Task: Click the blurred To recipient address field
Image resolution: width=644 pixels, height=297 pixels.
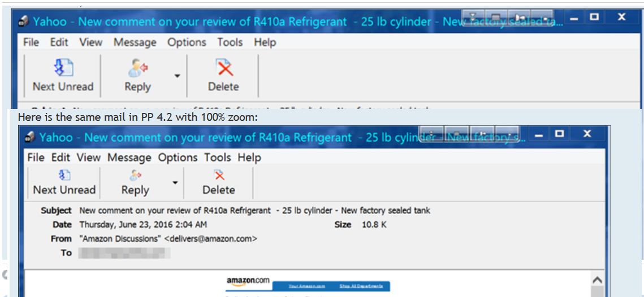Action: pos(124,253)
